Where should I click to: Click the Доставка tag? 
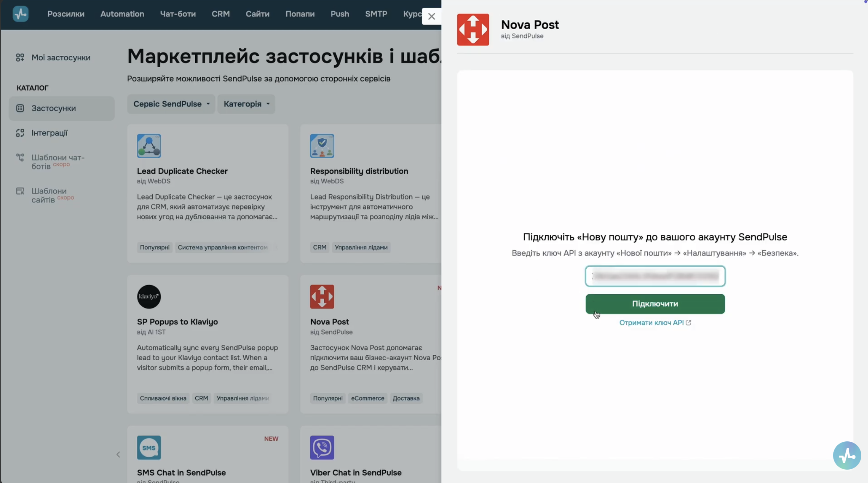[406, 398]
